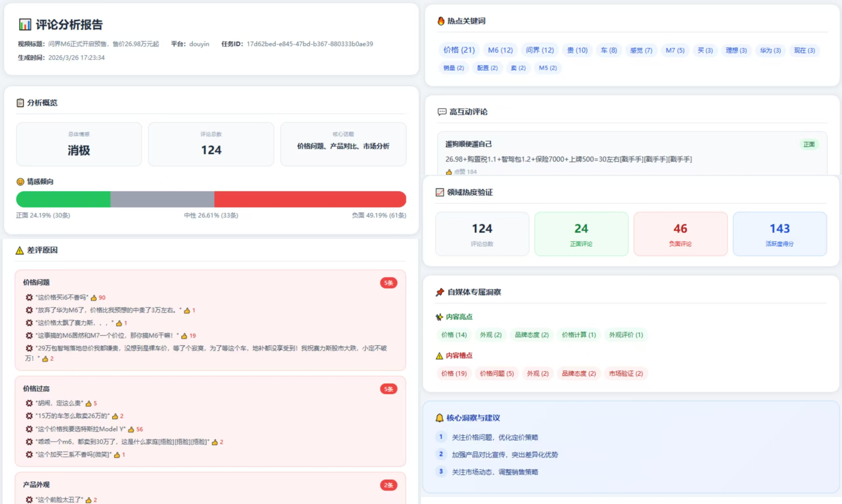
Task: Click the smiley icon beside 情感倾向
Action: pyautogui.click(x=20, y=182)
